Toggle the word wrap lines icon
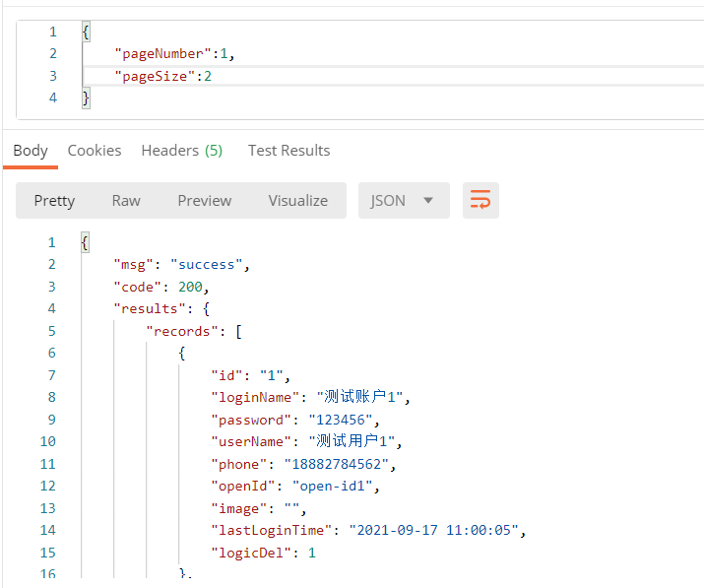This screenshot has width=704, height=588. (480, 200)
